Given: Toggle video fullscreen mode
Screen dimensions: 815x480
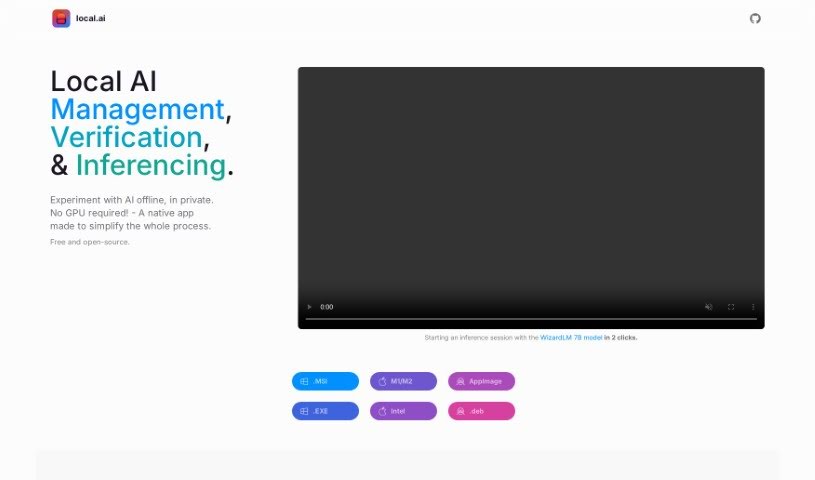Looking at the screenshot, I should pos(731,307).
